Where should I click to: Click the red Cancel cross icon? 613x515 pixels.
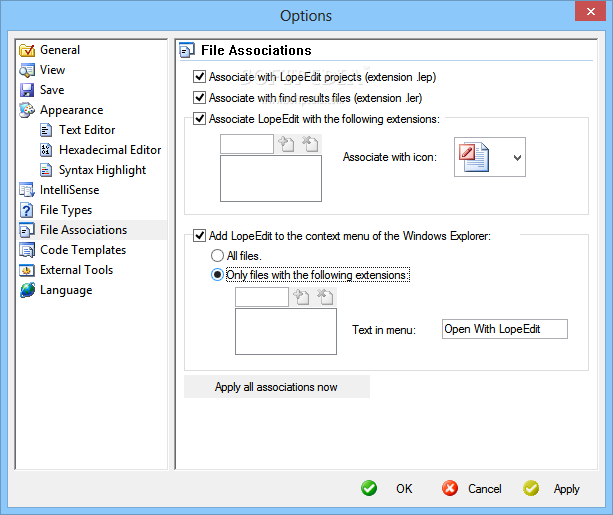tap(450, 488)
